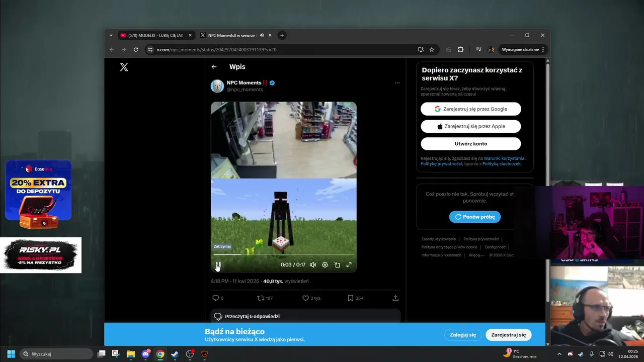Image resolution: width=644 pixels, height=362 pixels.
Task: Open Discord from the taskbar
Action: [146, 354]
